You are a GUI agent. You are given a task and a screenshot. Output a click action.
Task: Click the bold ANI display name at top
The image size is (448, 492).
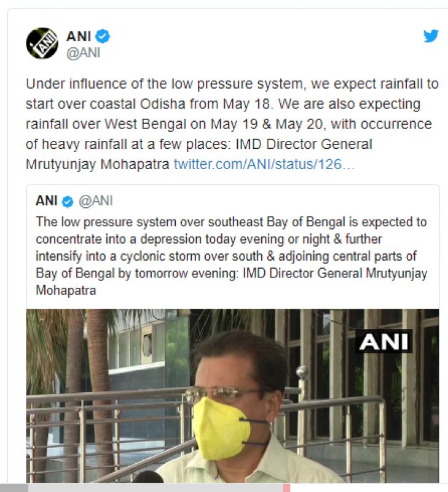point(79,36)
